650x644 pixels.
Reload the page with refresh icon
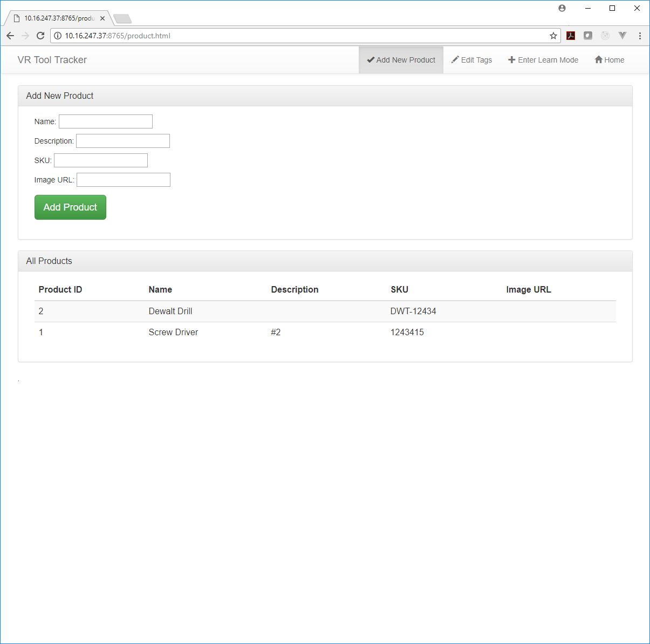[x=40, y=36]
